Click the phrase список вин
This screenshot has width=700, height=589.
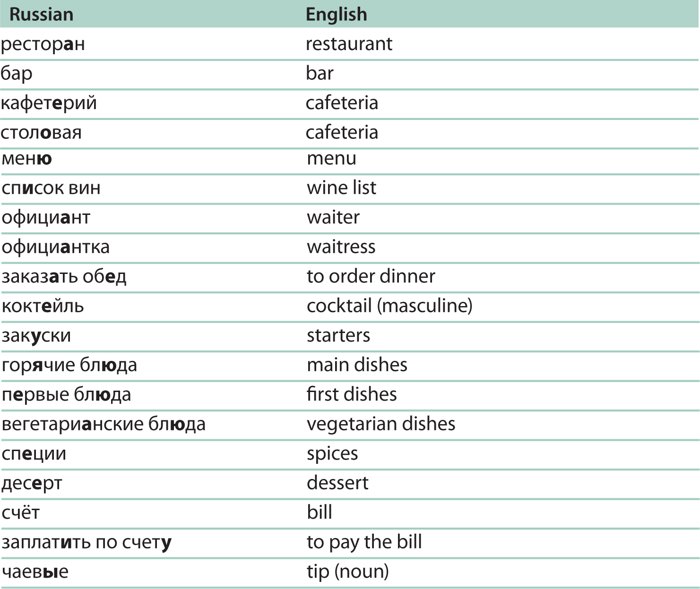click(51, 188)
